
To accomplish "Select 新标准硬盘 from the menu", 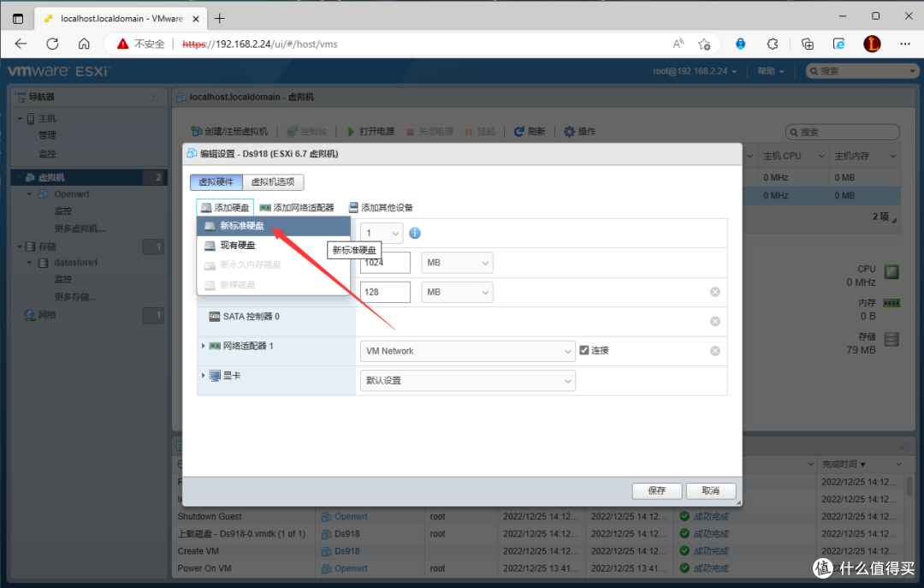I will pos(242,227).
